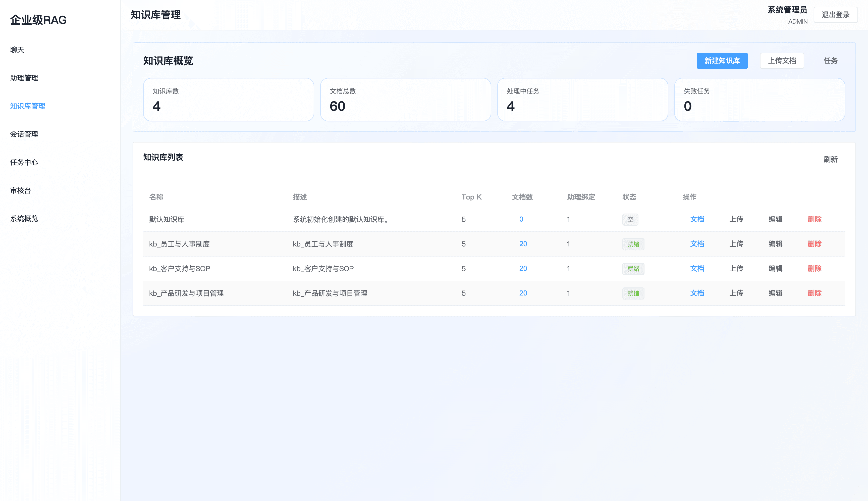
Task: Click 删除 for 默认知识库 row
Action: [x=814, y=219]
